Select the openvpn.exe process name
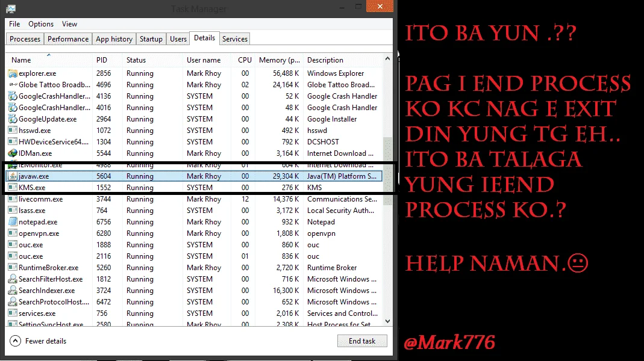Screen dimensions: 644x361 click(x=39, y=233)
